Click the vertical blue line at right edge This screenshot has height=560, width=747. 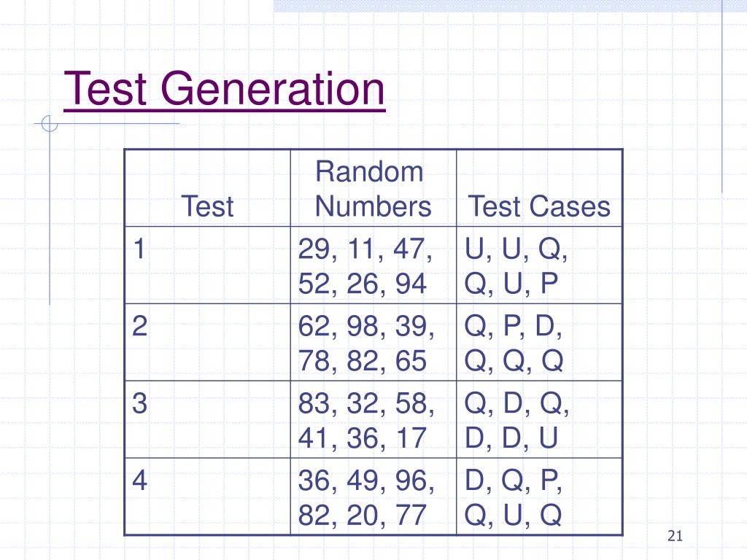tap(721, 96)
